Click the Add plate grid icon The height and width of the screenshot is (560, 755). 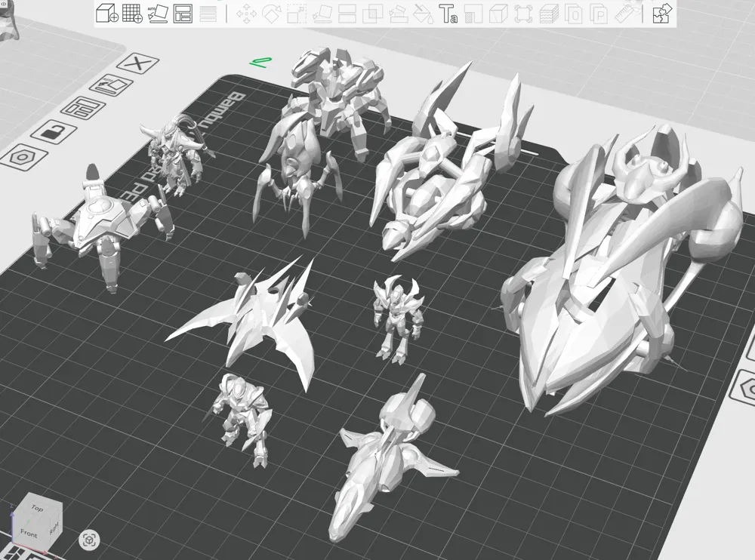[x=132, y=13]
